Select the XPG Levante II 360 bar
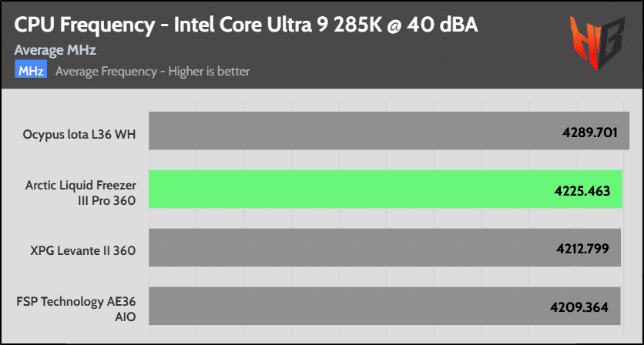The height and width of the screenshot is (345, 644). 384,248
